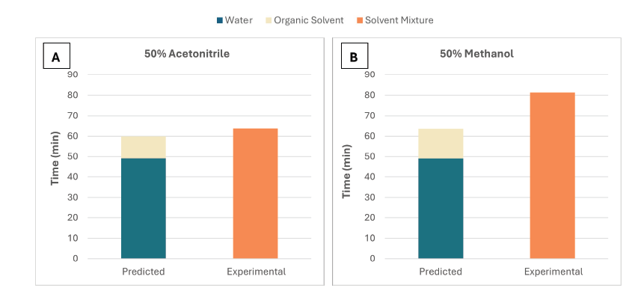Image resolution: width=644 pixels, height=300 pixels.
Task: Select the Water legend label
Action: tap(239, 20)
